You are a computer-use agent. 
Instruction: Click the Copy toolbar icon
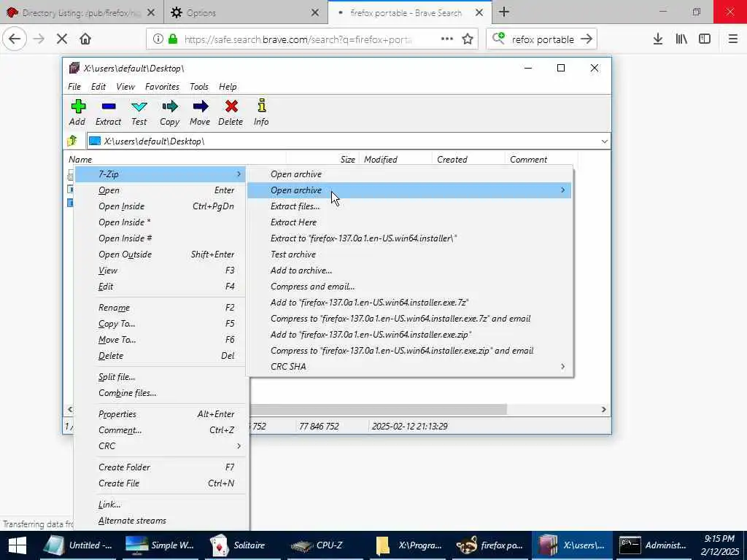click(169, 112)
